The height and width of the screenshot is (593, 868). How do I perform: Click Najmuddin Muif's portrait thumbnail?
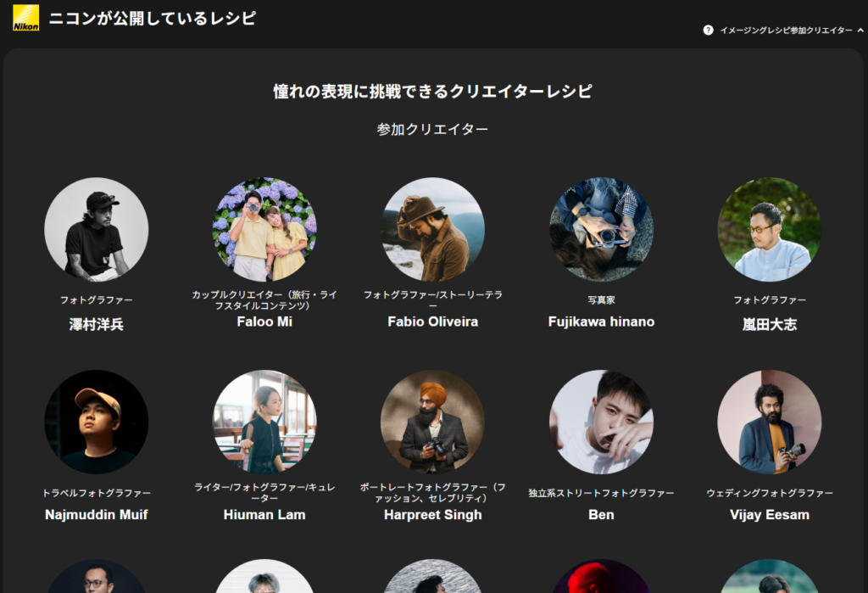[x=97, y=422]
